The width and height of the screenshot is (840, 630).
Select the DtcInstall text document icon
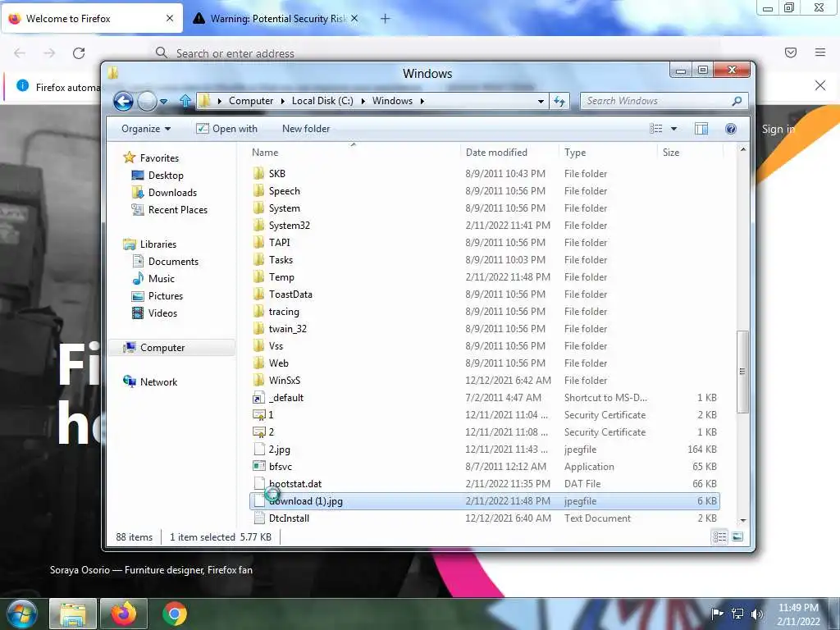pos(258,518)
